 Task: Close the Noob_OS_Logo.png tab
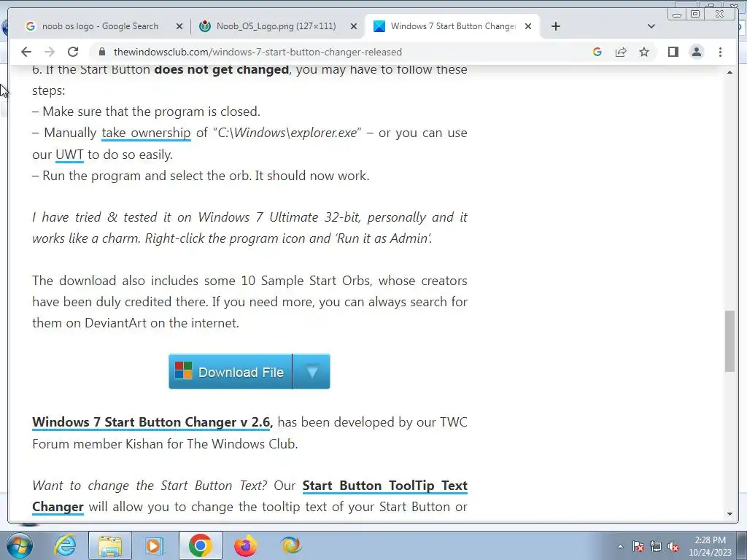pyautogui.click(x=354, y=26)
